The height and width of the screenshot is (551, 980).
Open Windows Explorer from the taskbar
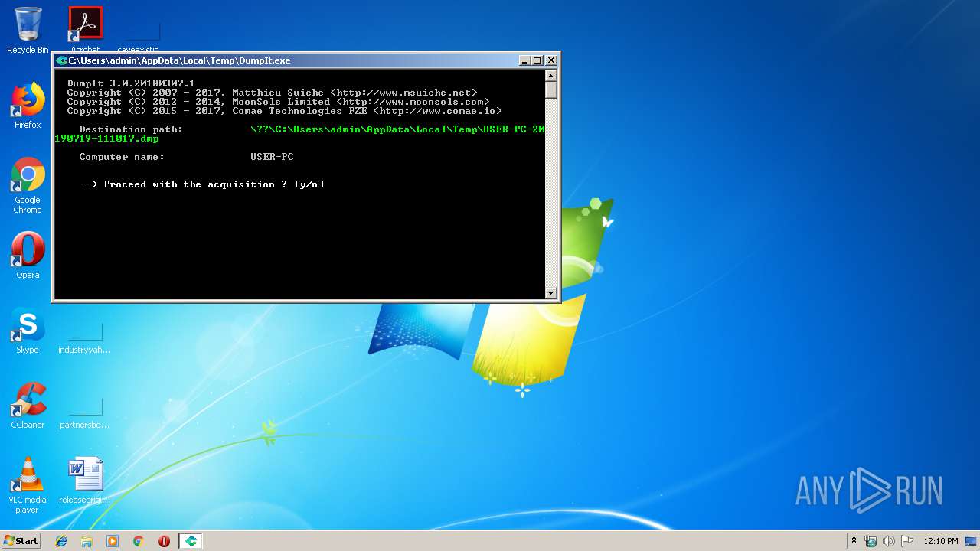[x=87, y=541]
